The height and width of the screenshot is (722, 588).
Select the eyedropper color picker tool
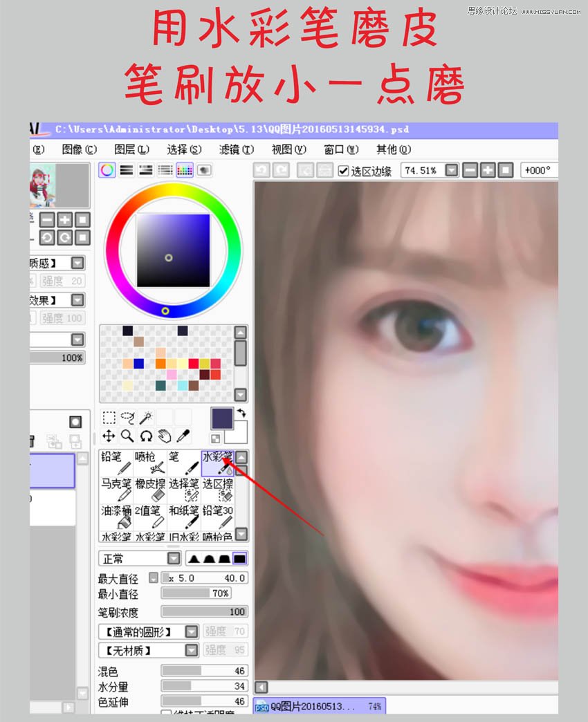point(183,436)
